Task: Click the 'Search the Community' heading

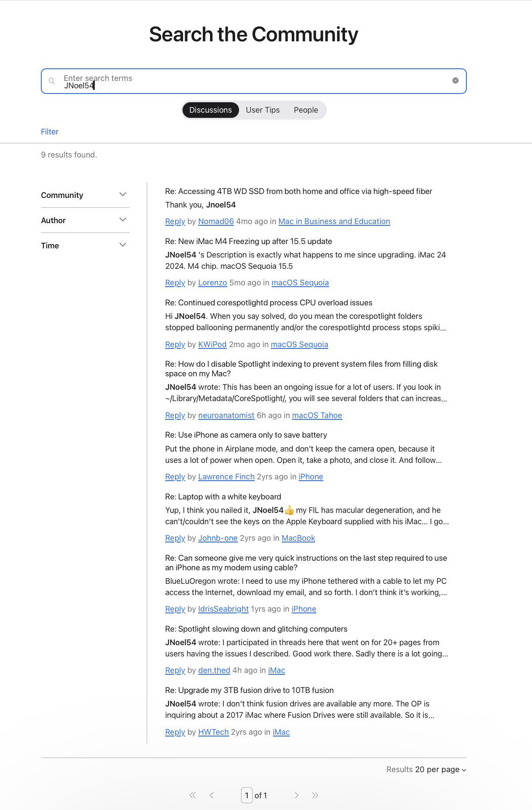Action: point(254,34)
